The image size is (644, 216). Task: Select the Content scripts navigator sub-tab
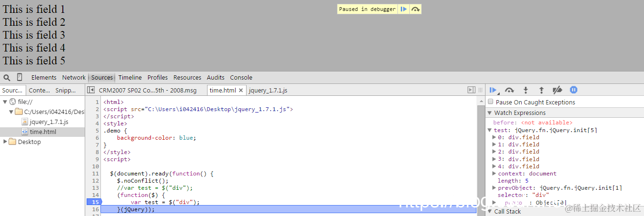(40, 90)
